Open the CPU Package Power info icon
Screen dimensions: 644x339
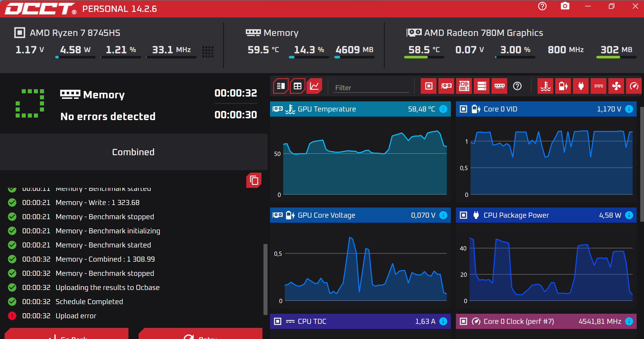click(x=629, y=215)
